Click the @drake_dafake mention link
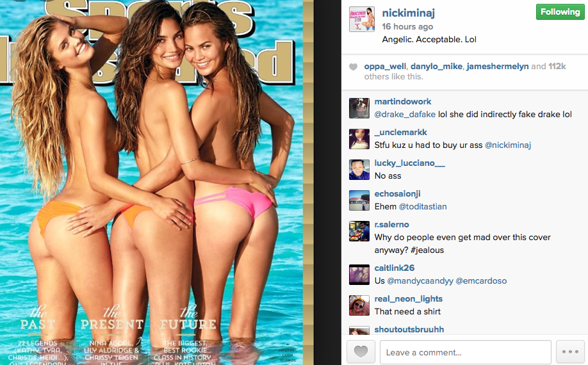588x365 pixels. tap(405, 114)
